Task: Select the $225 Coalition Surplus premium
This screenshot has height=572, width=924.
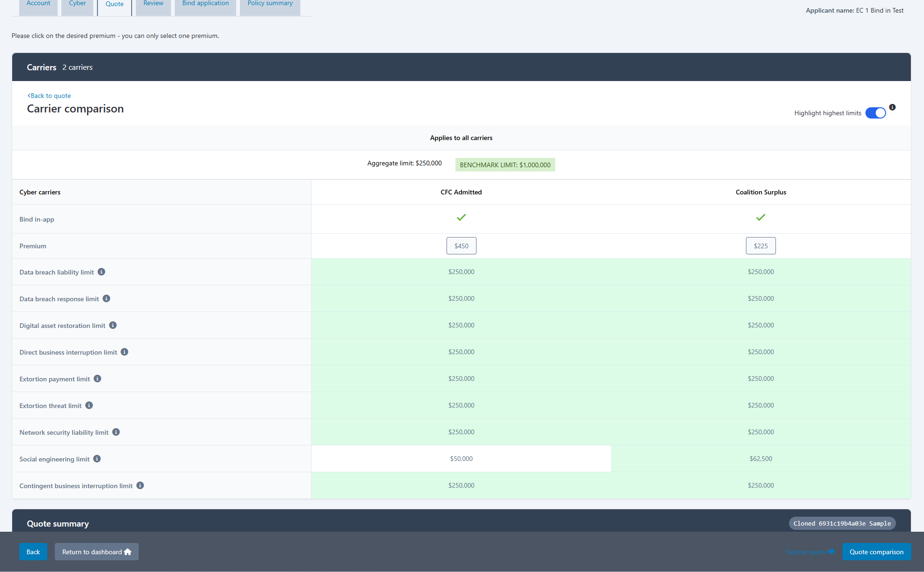Action: (760, 245)
